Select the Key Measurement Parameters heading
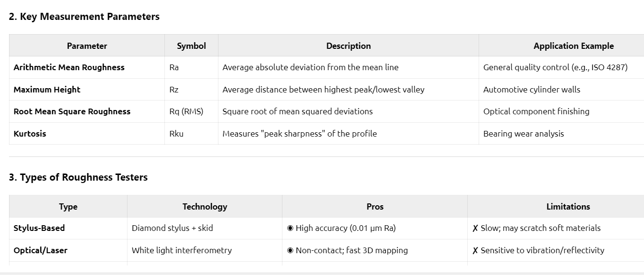 coord(84,17)
